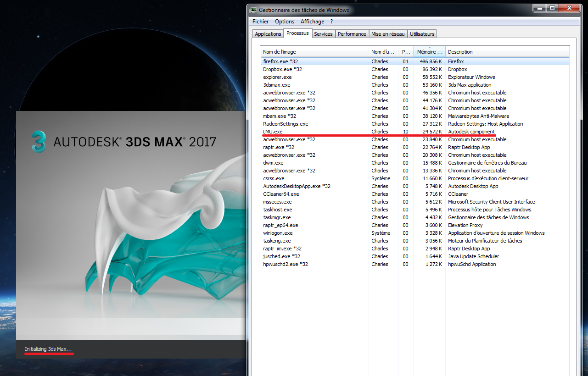Select the taskeng.exe process

click(x=415, y=241)
